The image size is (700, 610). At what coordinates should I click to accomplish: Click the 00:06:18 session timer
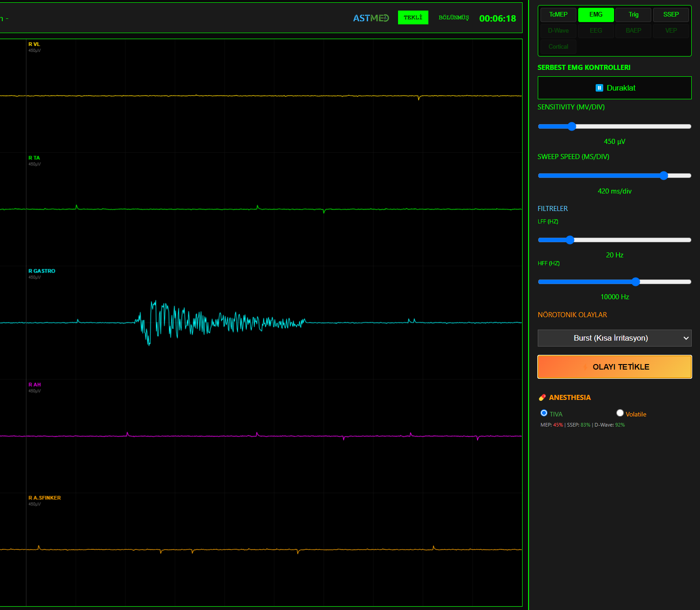497,18
